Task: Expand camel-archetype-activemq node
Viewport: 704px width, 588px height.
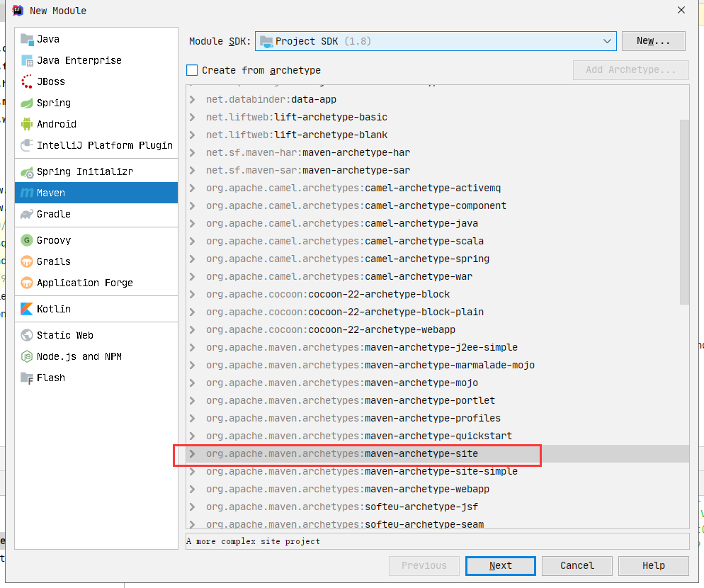Action: 192,188
